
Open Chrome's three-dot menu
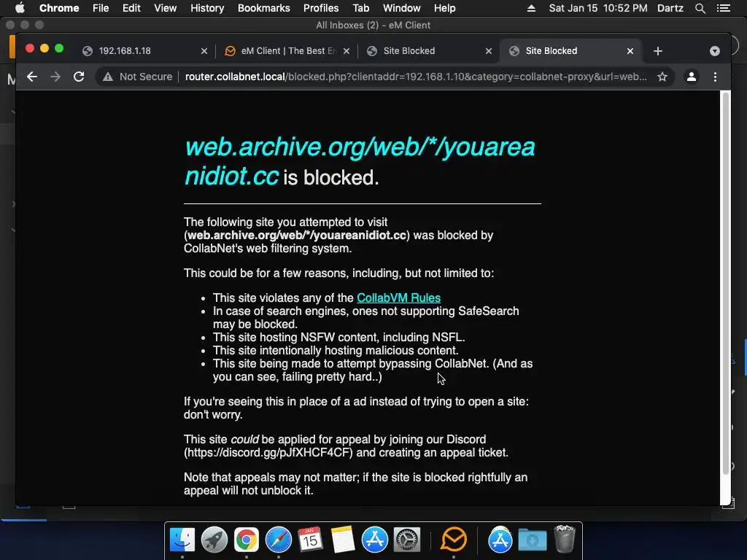pyautogui.click(x=715, y=77)
